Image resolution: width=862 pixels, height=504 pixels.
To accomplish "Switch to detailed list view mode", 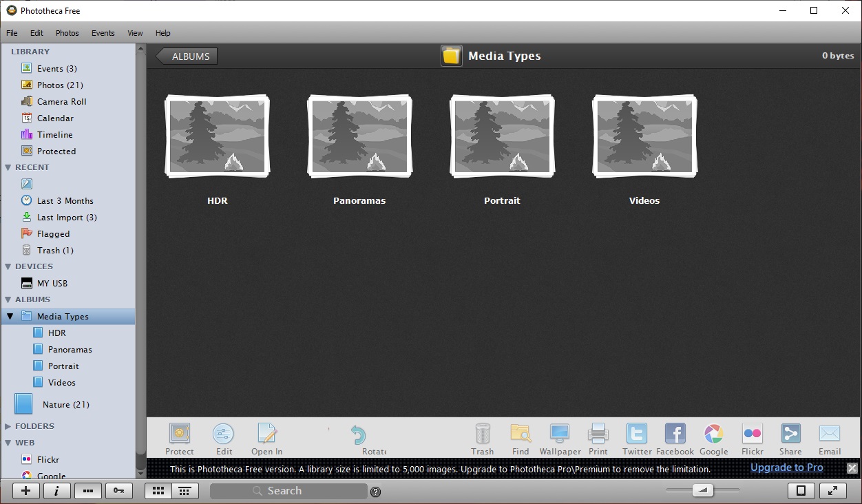I will (x=184, y=490).
